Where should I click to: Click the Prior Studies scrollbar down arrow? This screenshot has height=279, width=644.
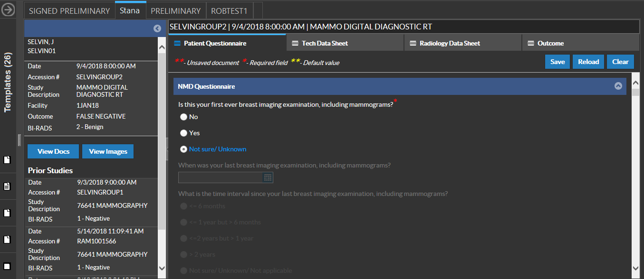click(x=162, y=269)
